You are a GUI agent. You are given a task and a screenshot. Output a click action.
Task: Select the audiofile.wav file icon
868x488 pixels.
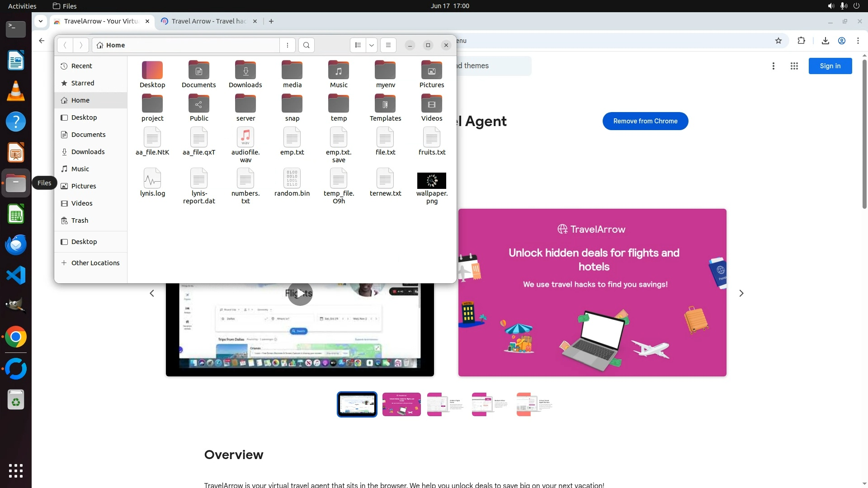pos(245,137)
